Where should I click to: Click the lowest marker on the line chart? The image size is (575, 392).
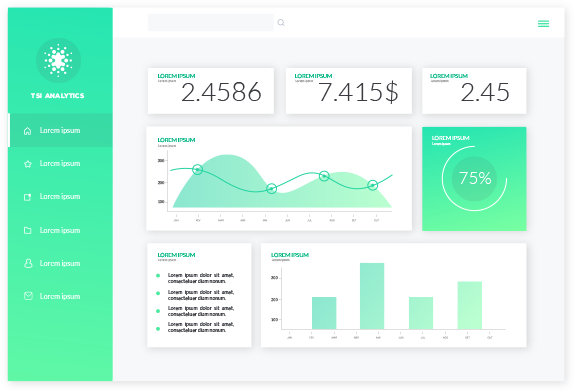271,188
